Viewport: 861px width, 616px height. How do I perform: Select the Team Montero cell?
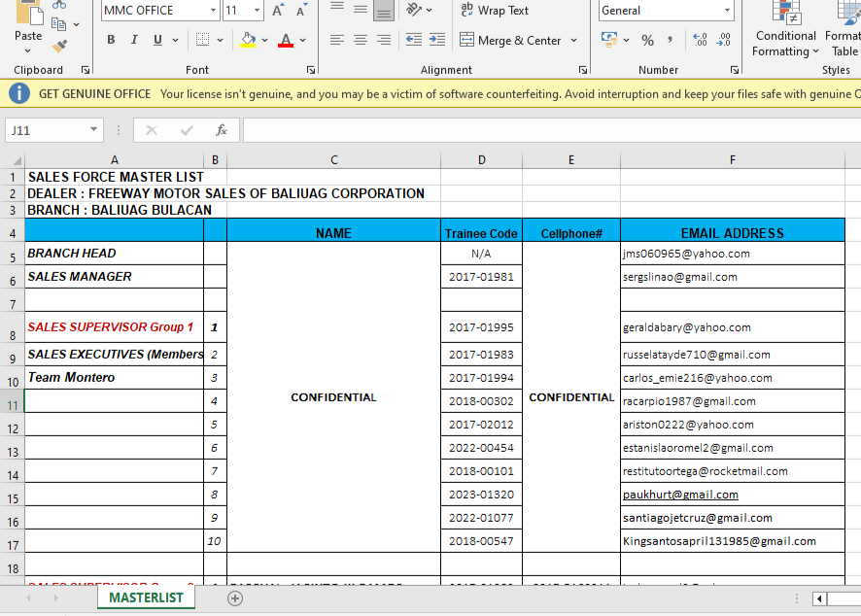tap(115, 378)
